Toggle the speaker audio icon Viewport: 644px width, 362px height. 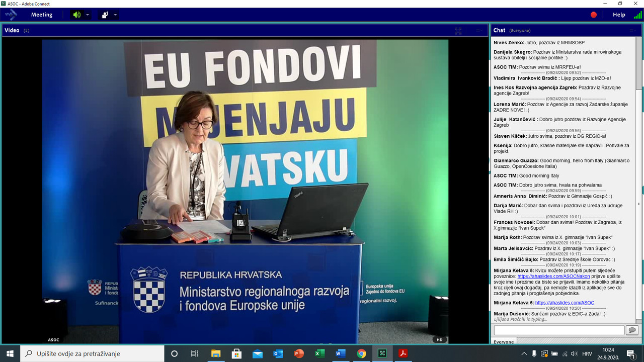[76, 15]
